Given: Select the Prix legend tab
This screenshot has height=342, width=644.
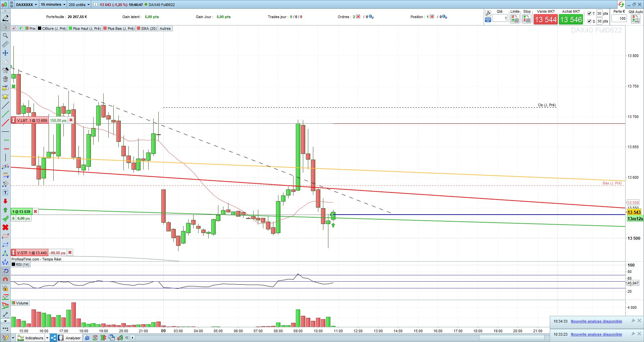Looking at the screenshot, I should [30, 28].
